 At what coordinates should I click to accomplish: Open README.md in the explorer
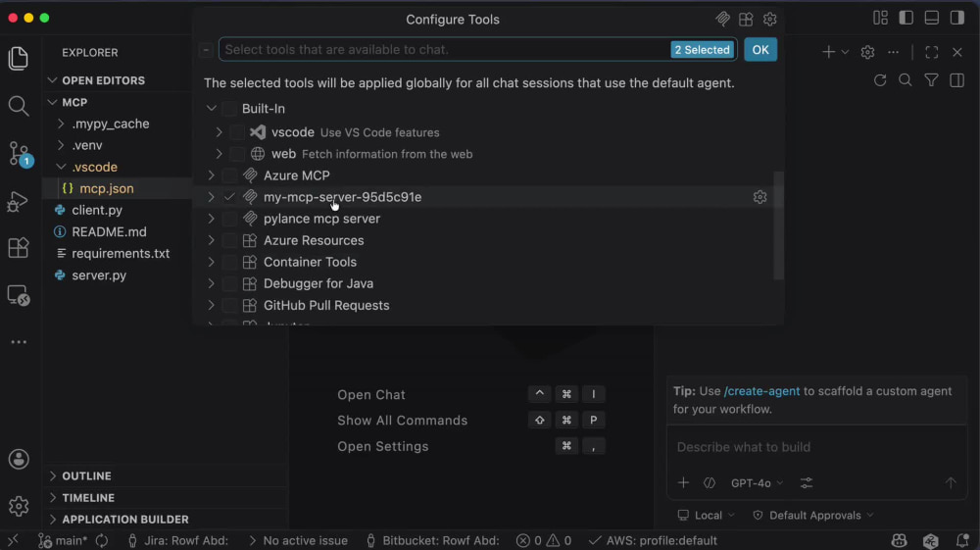tap(109, 232)
